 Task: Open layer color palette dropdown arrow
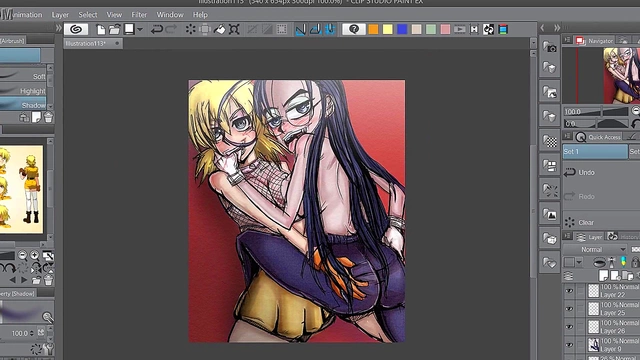pyautogui.click(x=579, y=262)
